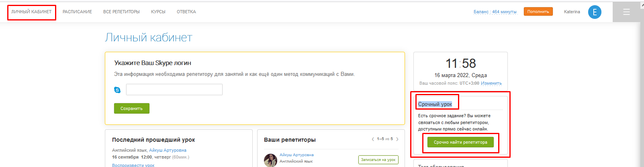Go to the РАСПИСАНИЕ section
This screenshot has height=167, width=644.
click(77, 12)
